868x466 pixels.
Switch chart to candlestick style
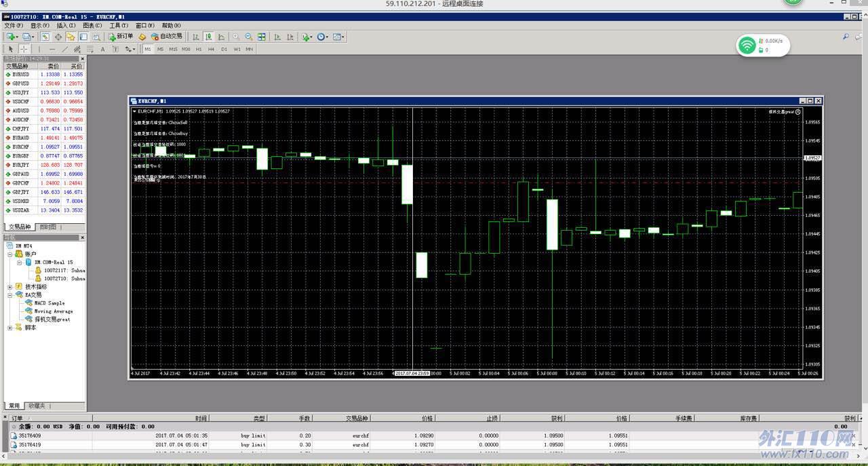click(209, 37)
